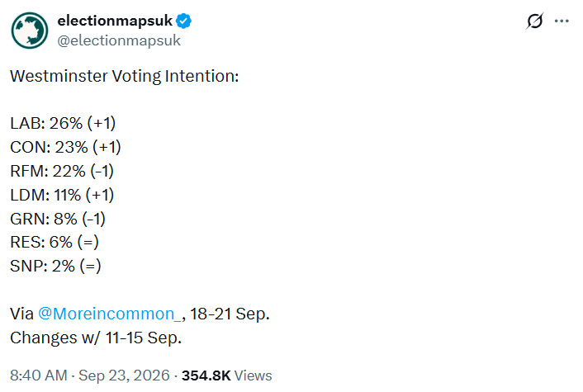Image resolution: width=583 pixels, height=392 pixels.
Task: Open the electionmapsuk profile avatar
Action: (30, 31)
